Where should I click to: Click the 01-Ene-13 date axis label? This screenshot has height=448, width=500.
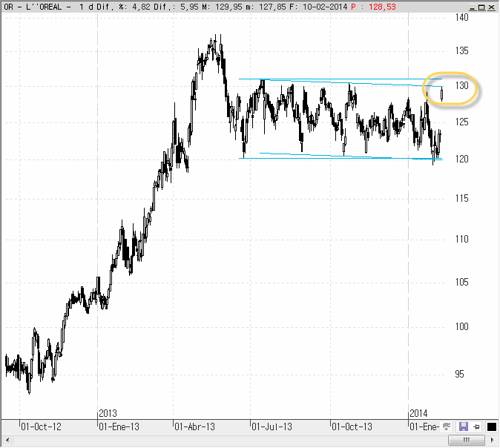click(119, 426)
